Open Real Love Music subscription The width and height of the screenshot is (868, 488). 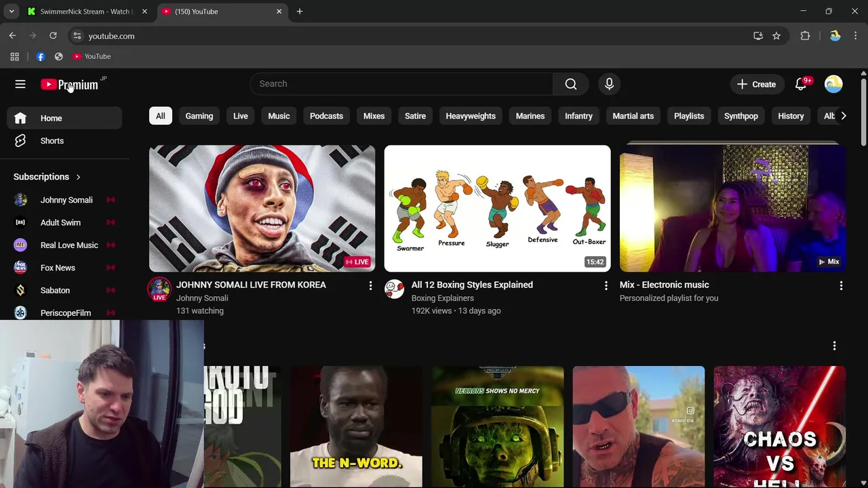[64, 245]
